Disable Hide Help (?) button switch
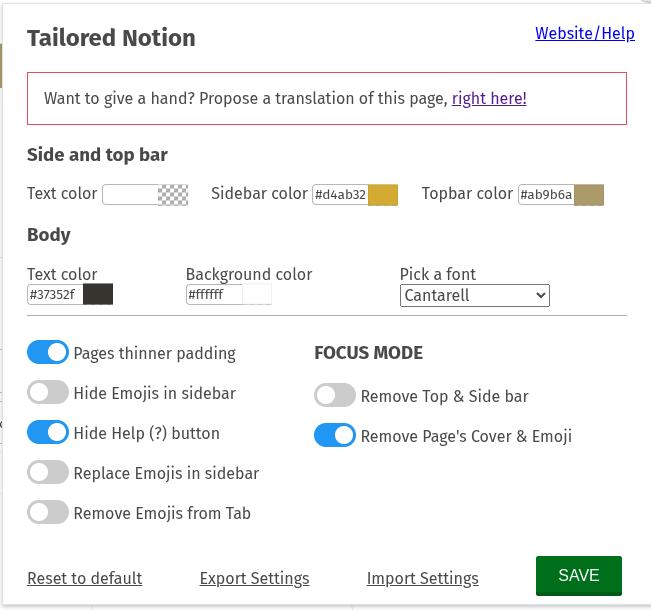 coord(48,432)
